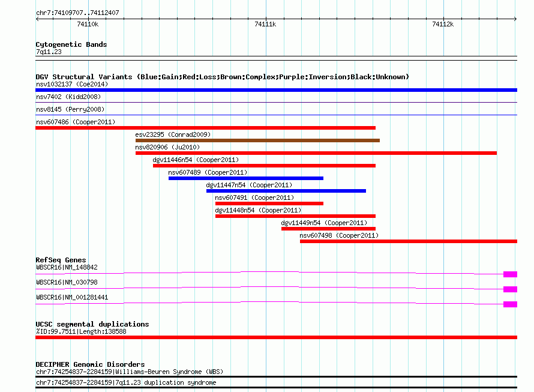
Task: Click the 74112k ruler label
Action: click(443, 24)
